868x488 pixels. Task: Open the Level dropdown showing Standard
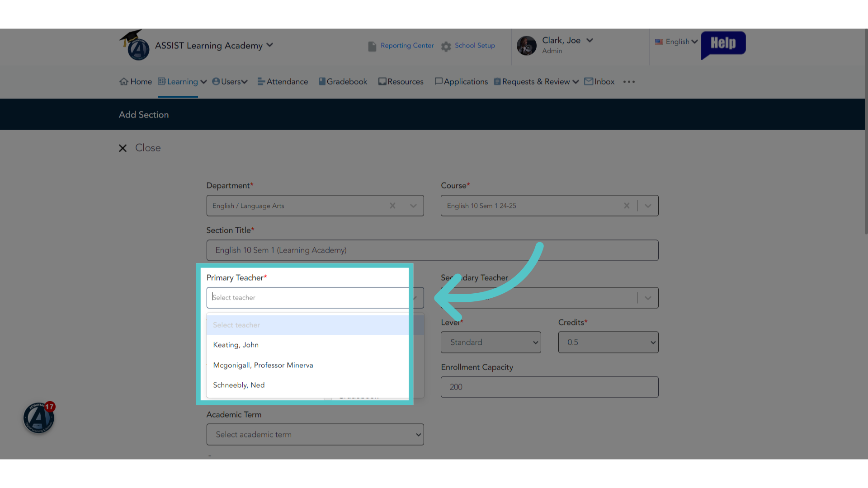click(x=491, y=343)
